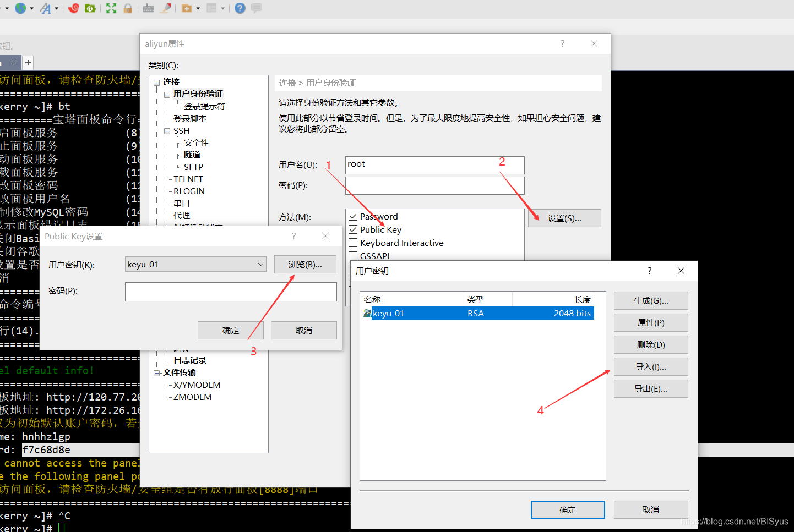Collapse the 连接 tree node
Image resolution: width=794 pixels, height=532 pixels.
pyautogui.click(x=156, y=83)
